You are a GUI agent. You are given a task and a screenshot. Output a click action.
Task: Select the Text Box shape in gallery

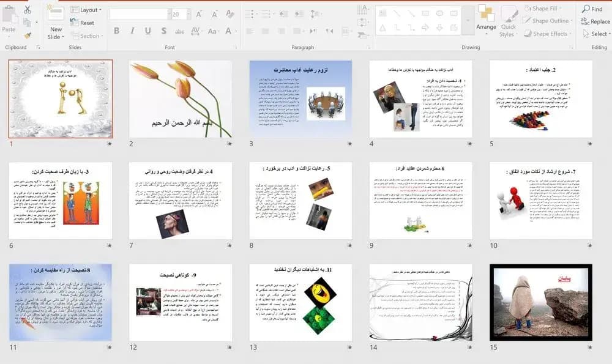click(x=382, y=13)
